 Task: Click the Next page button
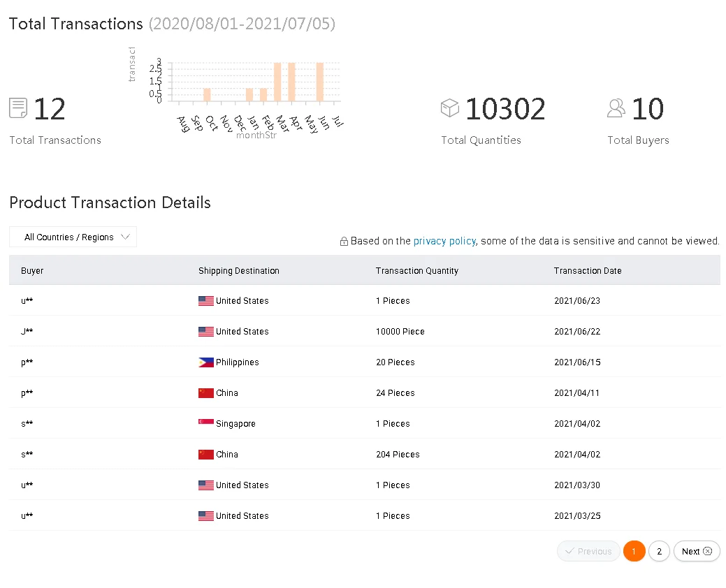(x=697, y=552)
